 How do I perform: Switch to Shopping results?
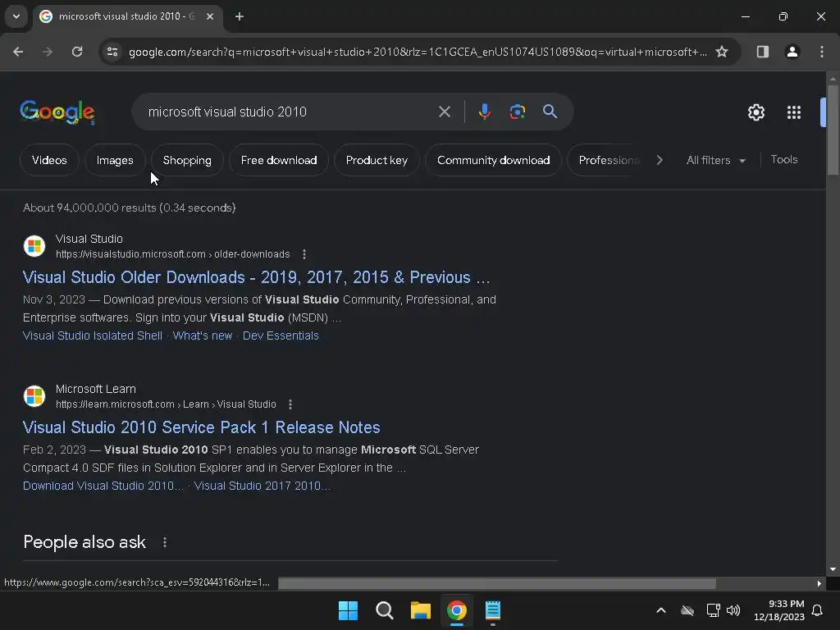point(187,160)
